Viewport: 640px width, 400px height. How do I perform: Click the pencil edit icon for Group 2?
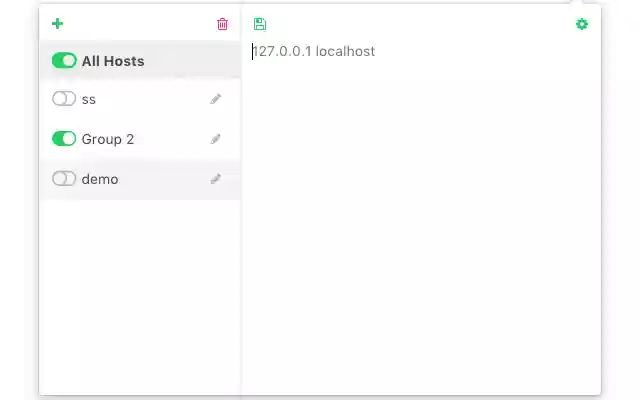[x=215, y=139]
